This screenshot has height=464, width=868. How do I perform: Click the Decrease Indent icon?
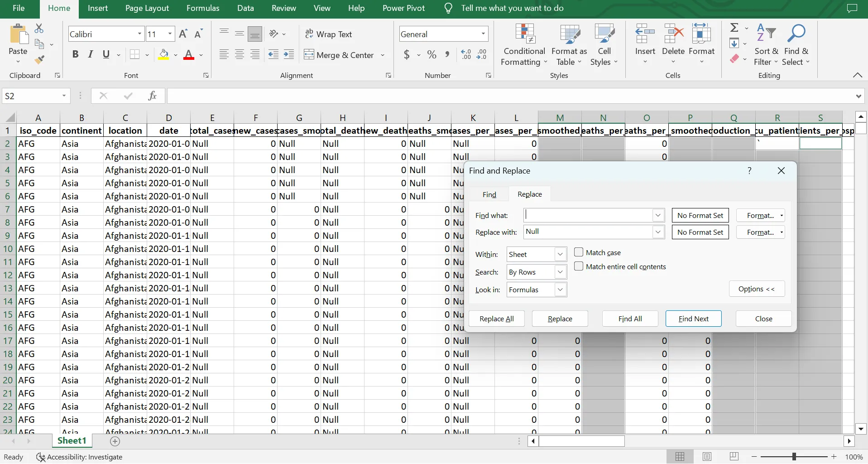[x=273, y=55]
